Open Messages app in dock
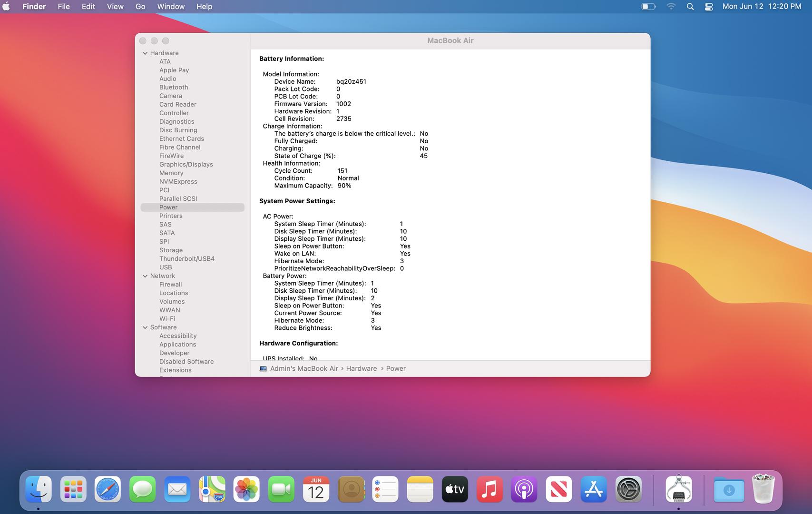812x514 pixels. pos(143,489)
